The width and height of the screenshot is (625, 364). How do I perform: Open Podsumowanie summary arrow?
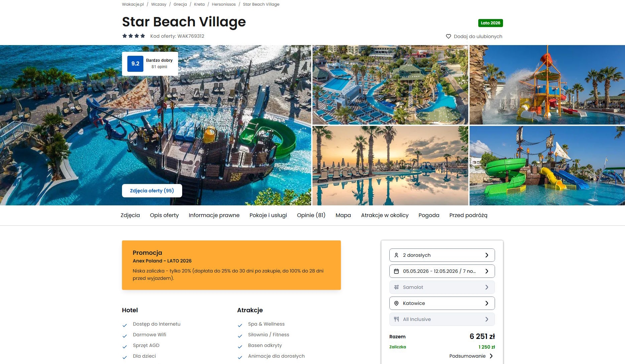point(491,356)
